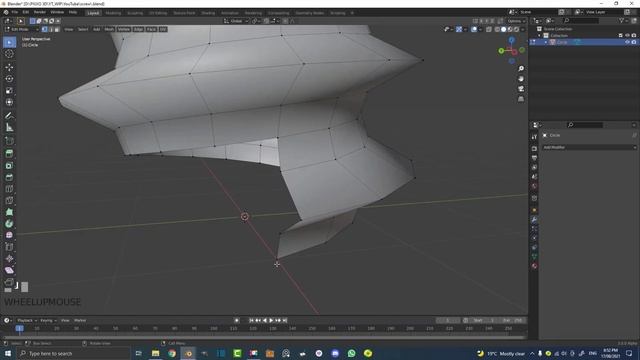This screenshot has width=640, height=360.
Task: Select the Measure tool
Action: click(x=9, y=128)
